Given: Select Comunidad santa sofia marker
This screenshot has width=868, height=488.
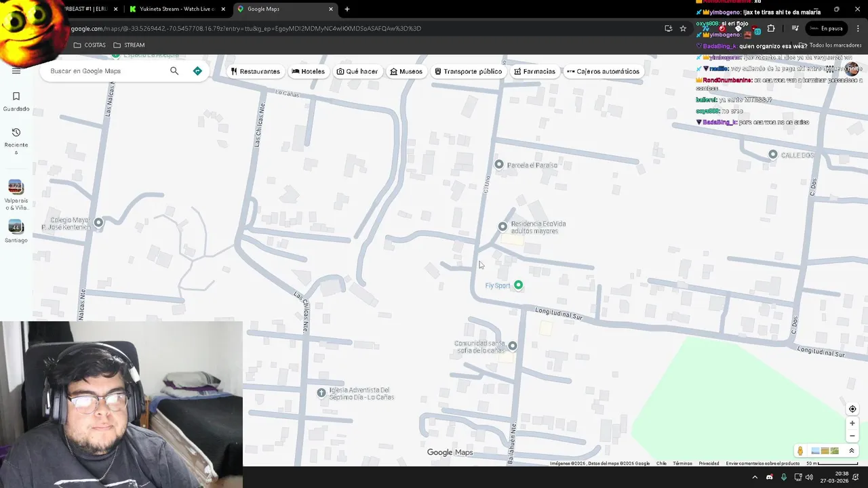Looking at the screenshot, I should (513, 346).
